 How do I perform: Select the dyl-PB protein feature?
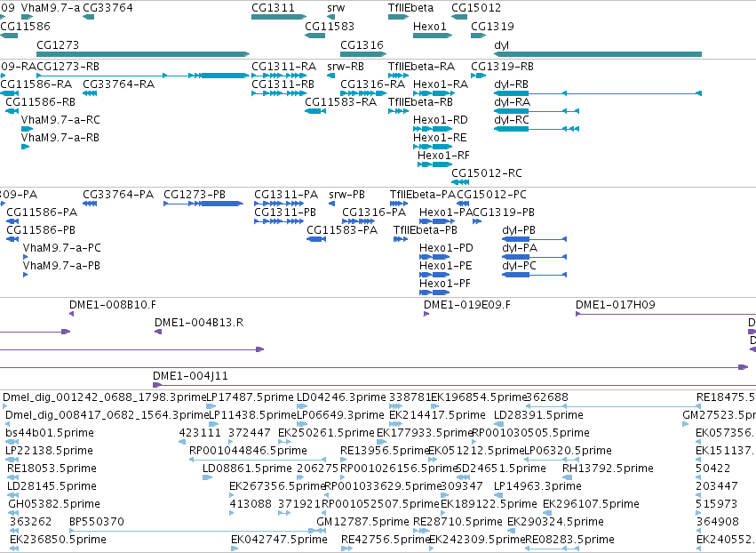(534, 239)
